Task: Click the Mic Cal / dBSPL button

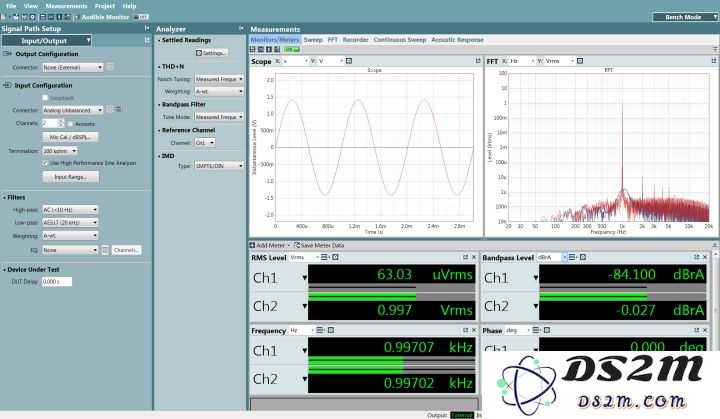Action: pos(70,137)
